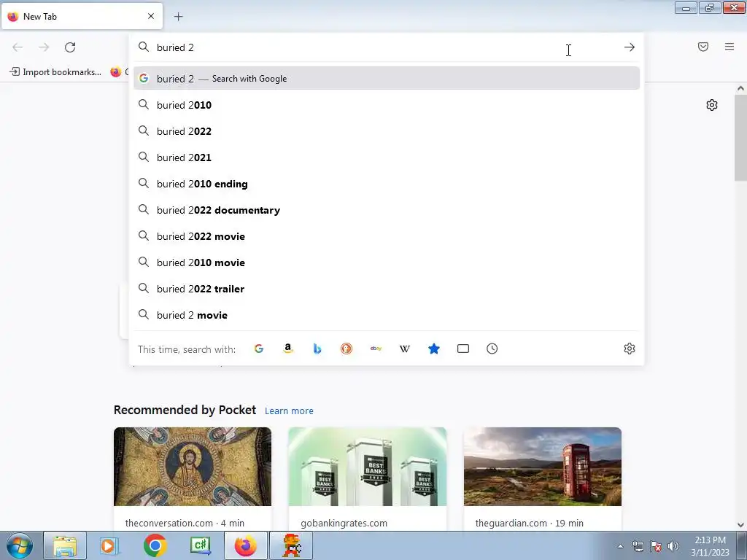
Task: Go back one page arrow
Action: click(18, 47)
